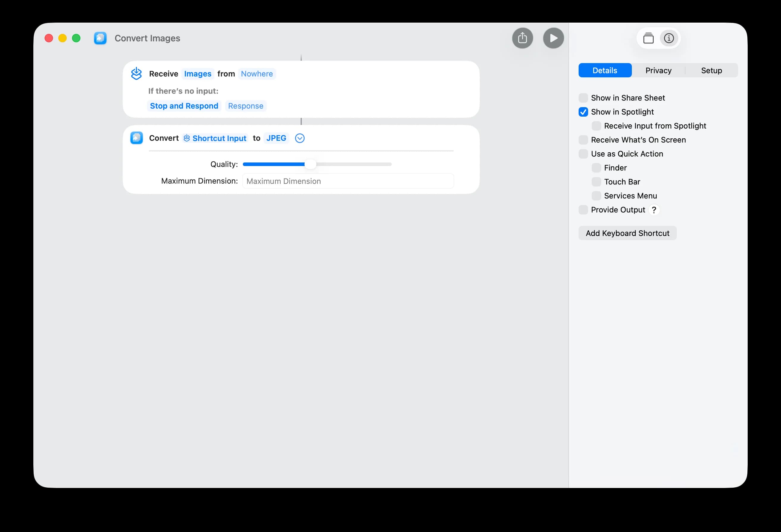The image size is (781, 532).
Task: Check Use as Quick Action
Action: coord(583,154)
